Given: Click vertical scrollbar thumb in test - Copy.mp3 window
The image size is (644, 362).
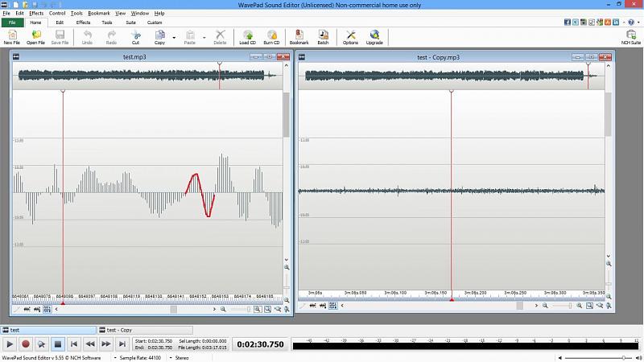Looking at the screenshot, I should [x=609, y=114].
